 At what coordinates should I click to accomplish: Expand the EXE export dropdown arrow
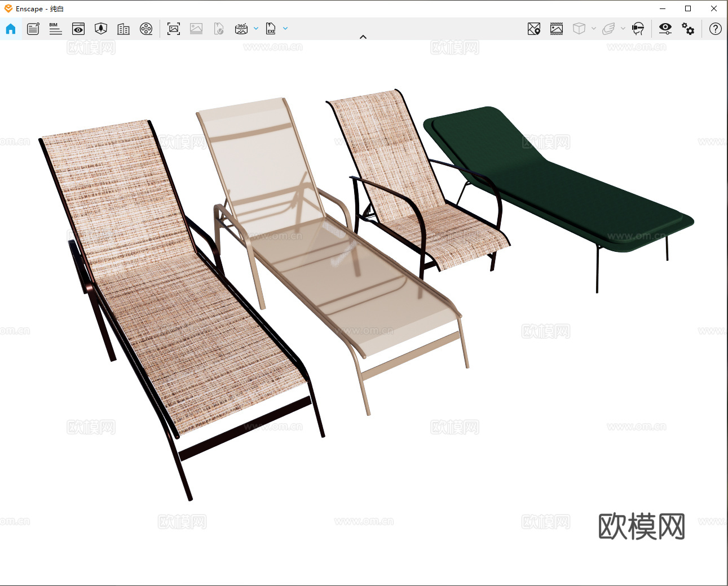(x=285, y=28)
